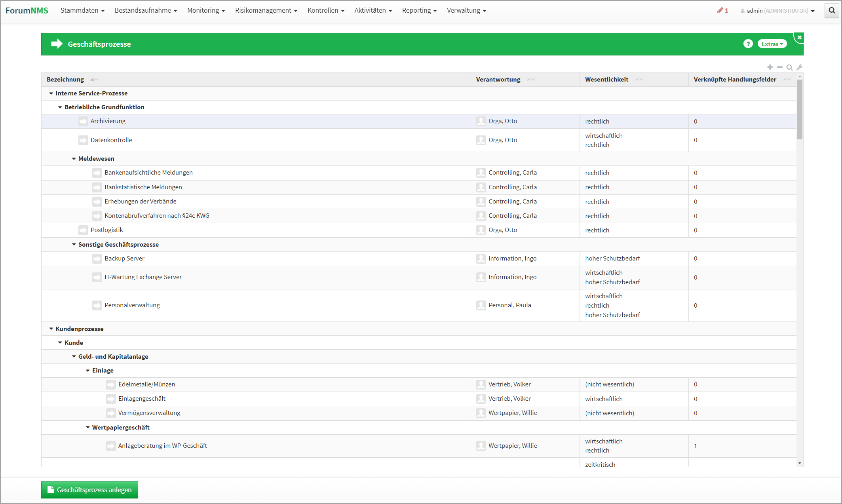
Task: Collapse the Kundenprozesse group
Action: click(x=51, y=329)
